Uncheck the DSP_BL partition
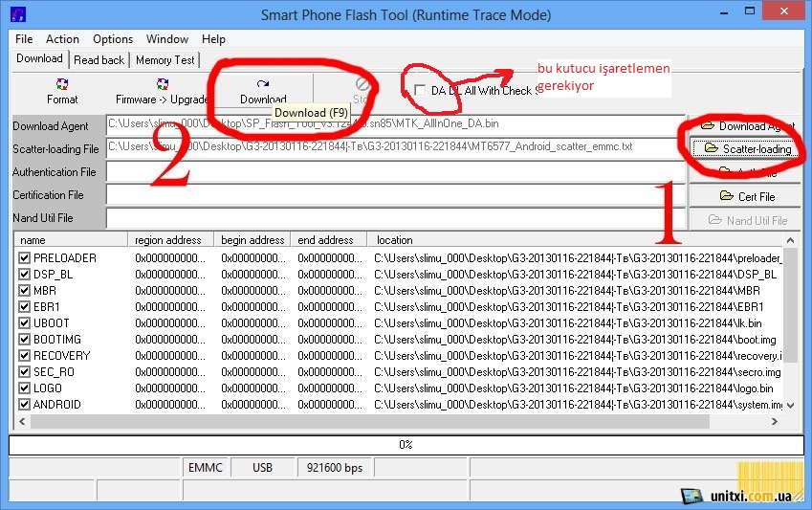 coord(24,275)
